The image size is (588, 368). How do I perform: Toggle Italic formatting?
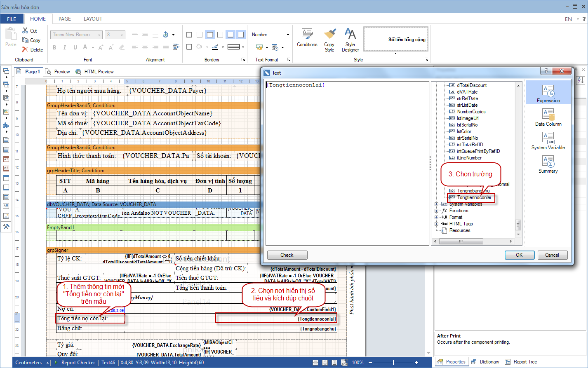[65, 47]
